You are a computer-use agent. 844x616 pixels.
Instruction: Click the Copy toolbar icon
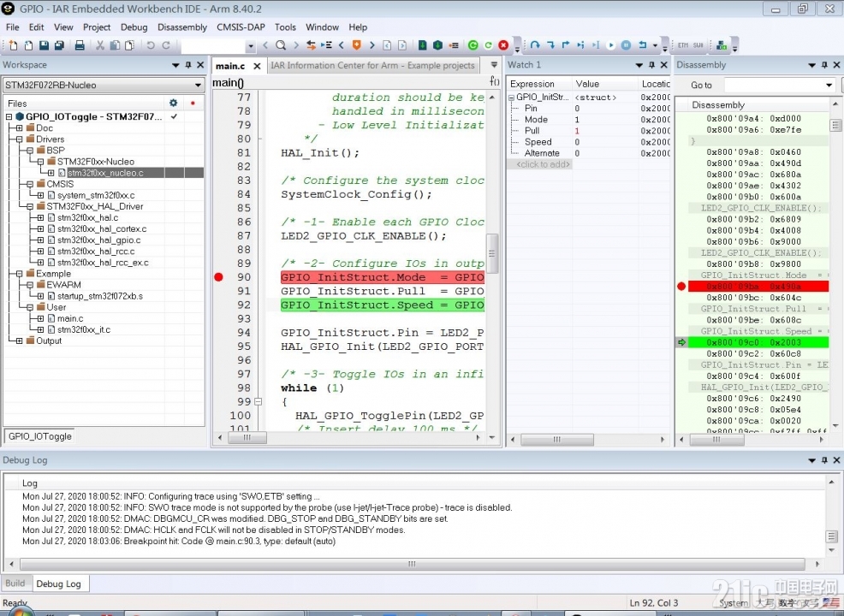(115, 45)
